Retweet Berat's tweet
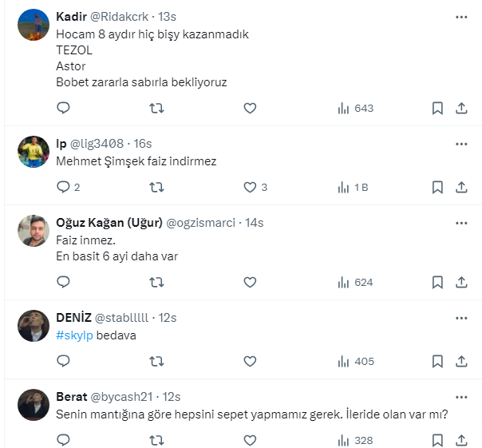 [157, 440]
